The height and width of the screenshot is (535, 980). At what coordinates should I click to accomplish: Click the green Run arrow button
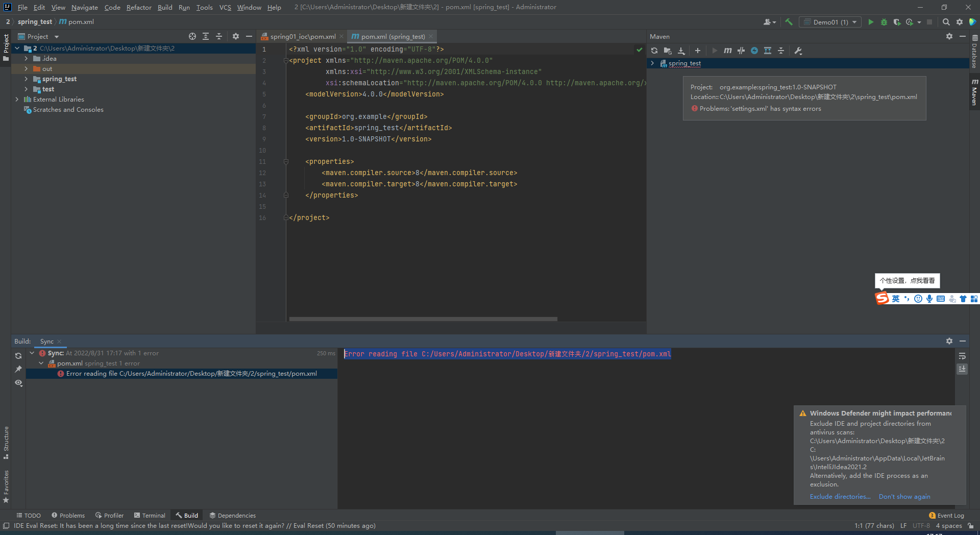coord(871,22)
